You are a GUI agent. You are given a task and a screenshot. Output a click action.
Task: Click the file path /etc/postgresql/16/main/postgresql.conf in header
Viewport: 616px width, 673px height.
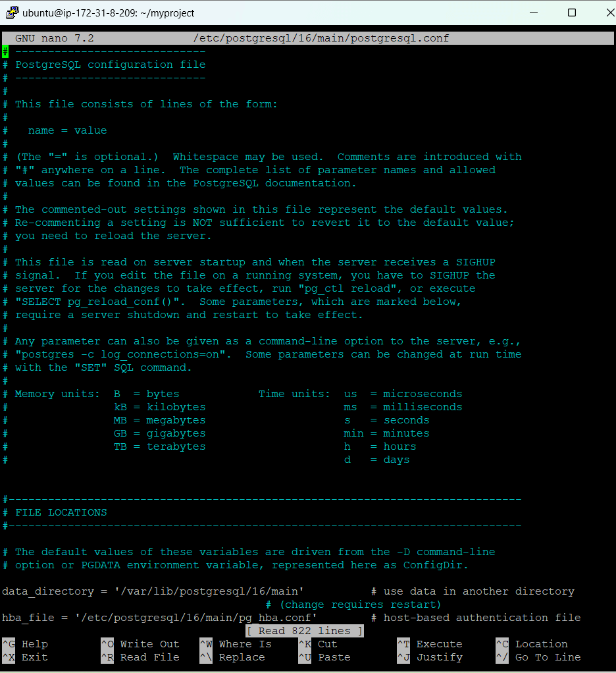(321, 38)
